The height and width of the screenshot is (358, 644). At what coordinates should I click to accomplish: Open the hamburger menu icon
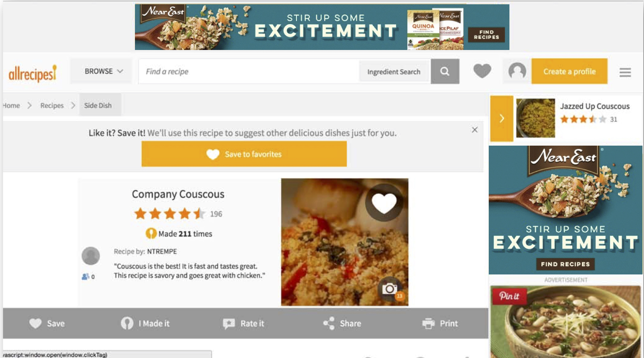pyautogui.click(x=625, y=72)
